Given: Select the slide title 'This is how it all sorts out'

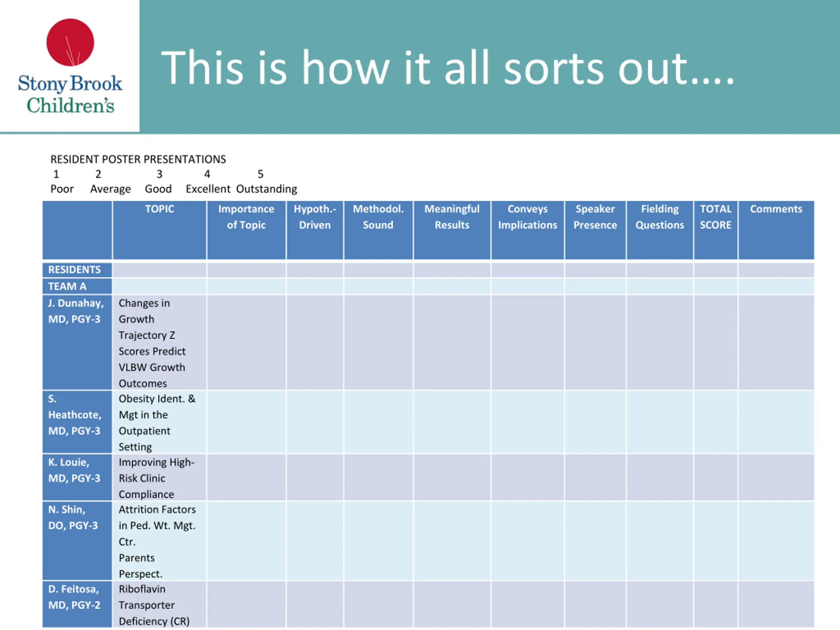Looking at the screenshot, I should tap(448, 68).
